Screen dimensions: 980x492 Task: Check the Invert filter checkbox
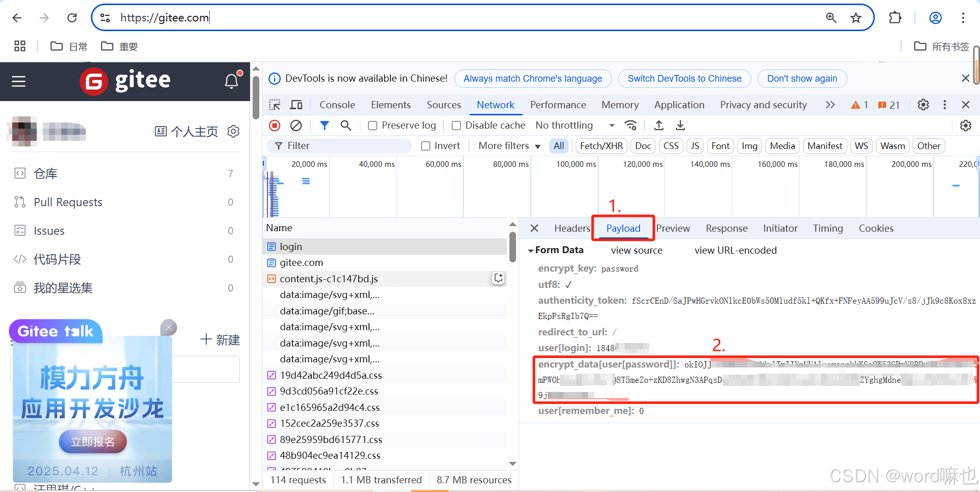(x=426, y=146)
